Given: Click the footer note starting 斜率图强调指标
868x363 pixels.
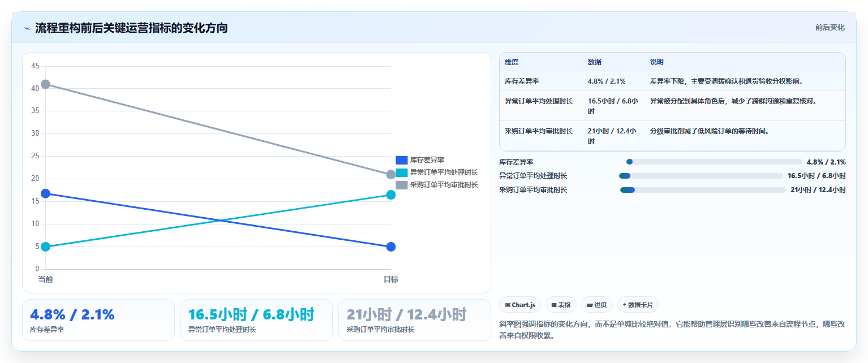Looking at the screenshot, I should (x=672, y=330).
